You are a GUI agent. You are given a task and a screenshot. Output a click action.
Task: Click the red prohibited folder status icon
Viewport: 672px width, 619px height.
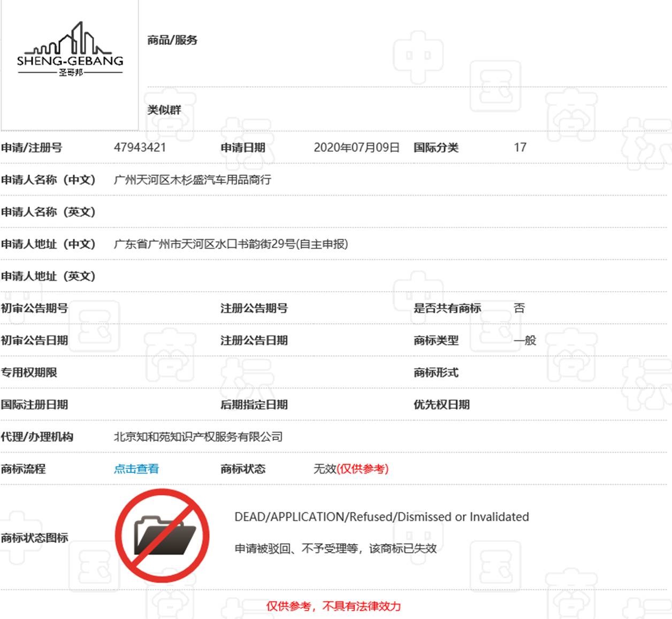(162, 536)
